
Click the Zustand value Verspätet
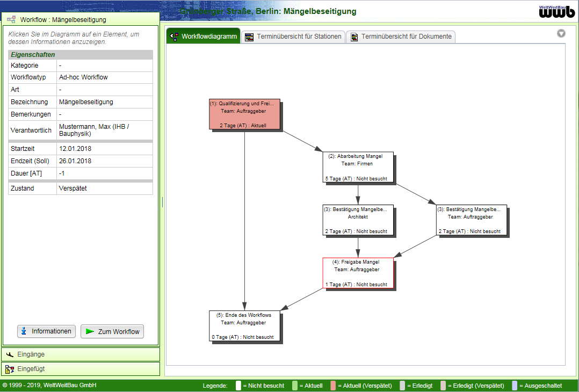[73, 188]
